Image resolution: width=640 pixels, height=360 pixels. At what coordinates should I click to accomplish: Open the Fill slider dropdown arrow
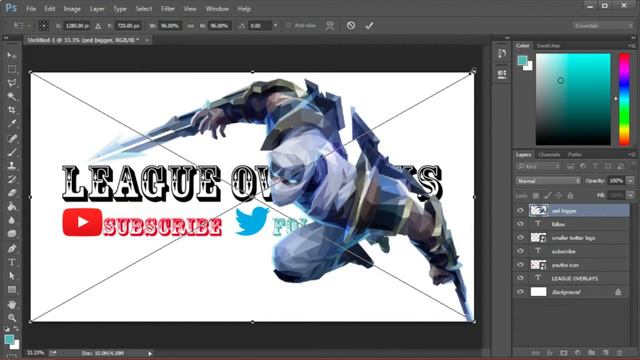(x=631, y=196)
